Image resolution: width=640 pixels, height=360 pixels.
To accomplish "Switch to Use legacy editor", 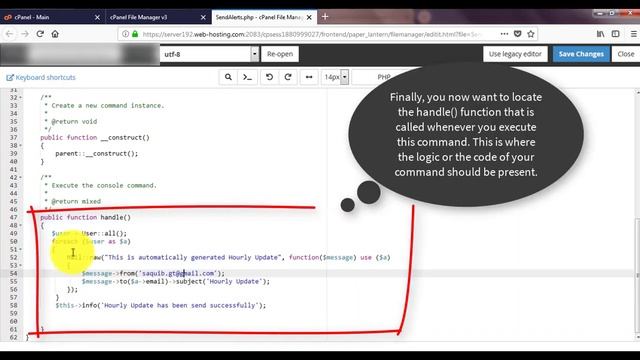I will click(x=515, y=54).
